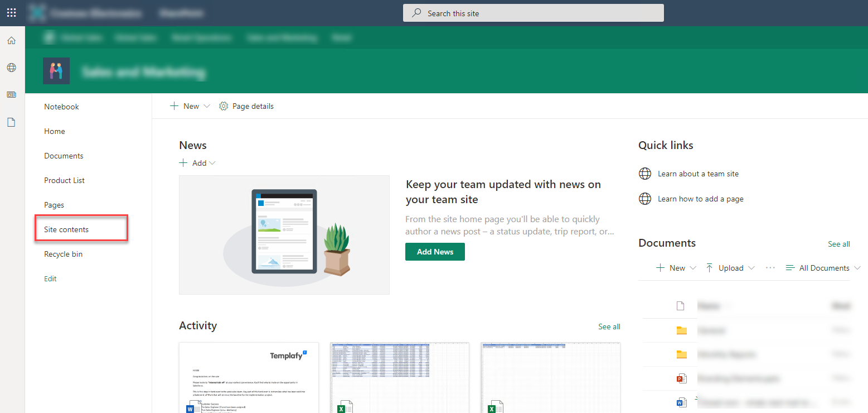Click the Home icon in left rail
Image resolution: width=868 pixels, height=413 pixels.
[x=11, y=40]
